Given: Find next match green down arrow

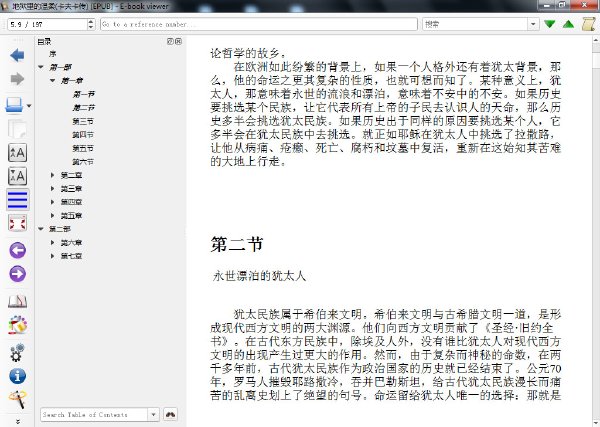Looking at the screenshot, I should point(550,24).
